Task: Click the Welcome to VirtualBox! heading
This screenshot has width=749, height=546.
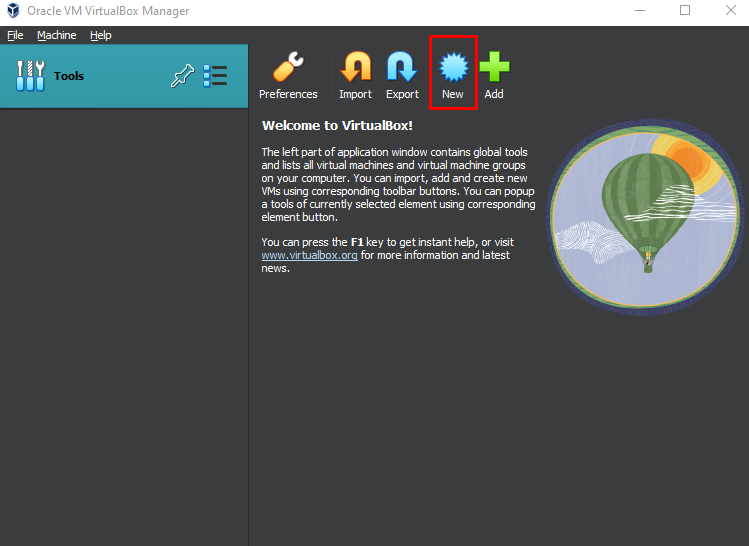Action: click(x=336, y=126)
